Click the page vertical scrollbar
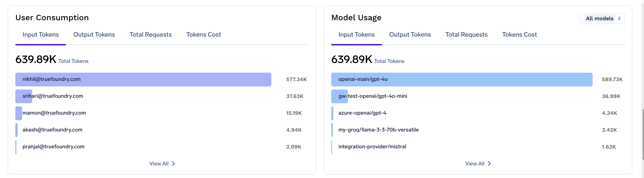 (x=642, y=135)
